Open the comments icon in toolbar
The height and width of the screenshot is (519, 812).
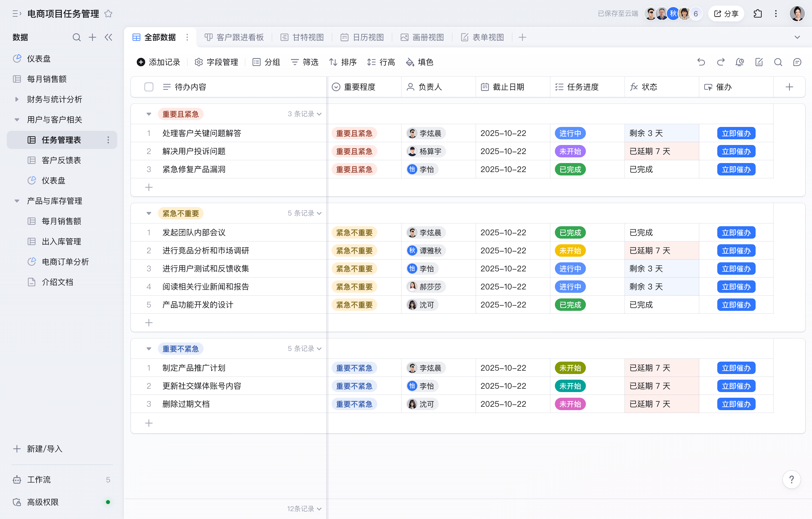(x=797, y=62)
